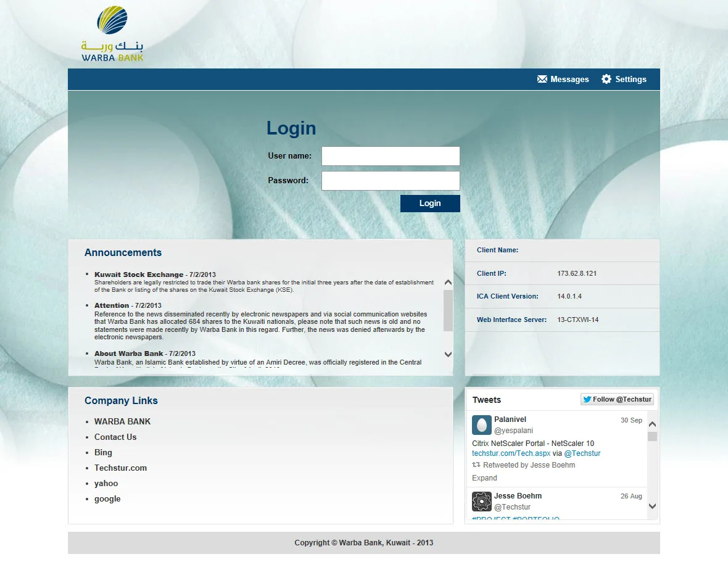Click the Warba Bank logo
Viewport: 728px width, 562px height.
point(112,33)
